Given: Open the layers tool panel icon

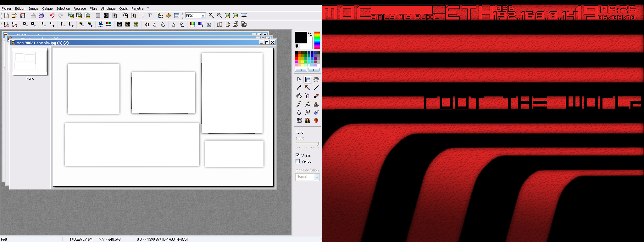Looking at the screenshot, I should click(308, 79).
